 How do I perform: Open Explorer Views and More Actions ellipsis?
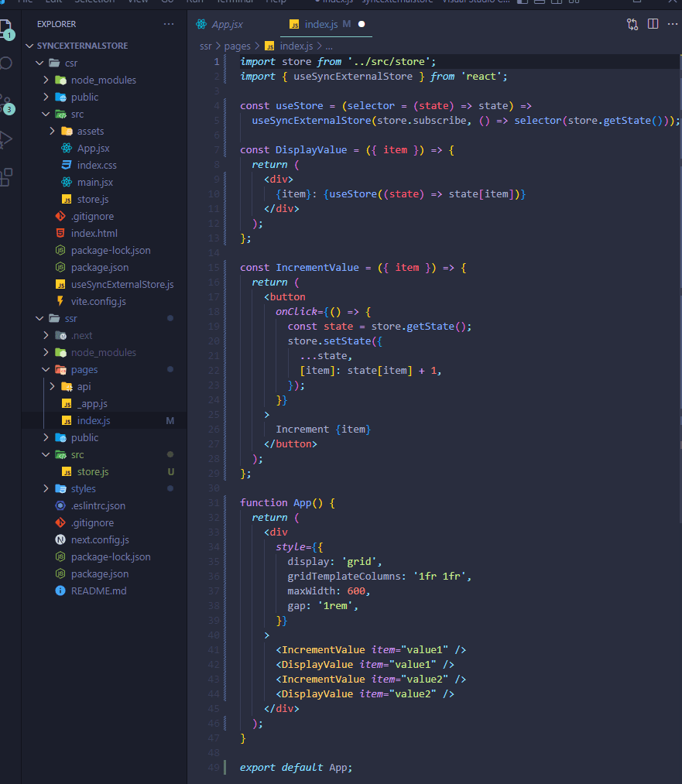(169, 24)
